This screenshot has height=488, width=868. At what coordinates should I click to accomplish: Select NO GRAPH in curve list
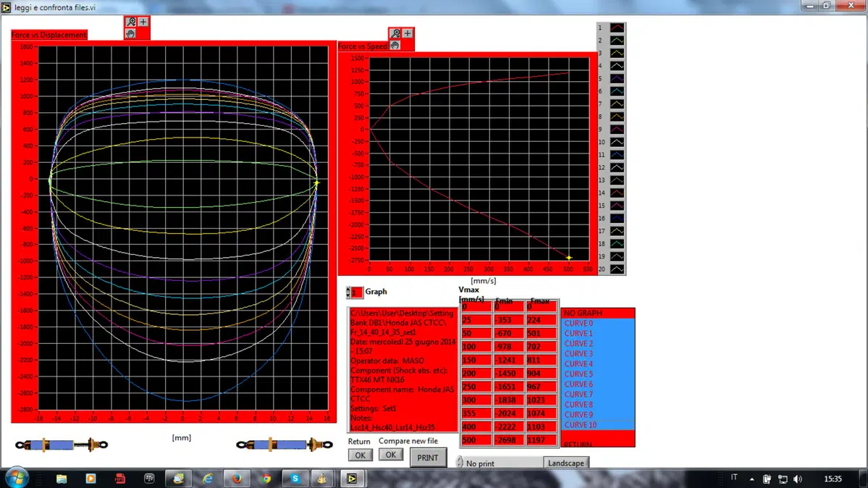pos(597,313)
